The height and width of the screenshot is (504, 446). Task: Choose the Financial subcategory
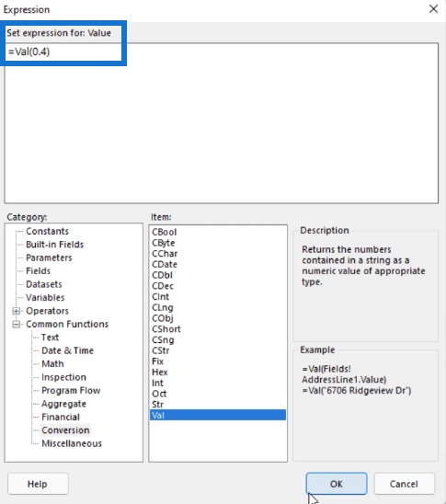61,417
